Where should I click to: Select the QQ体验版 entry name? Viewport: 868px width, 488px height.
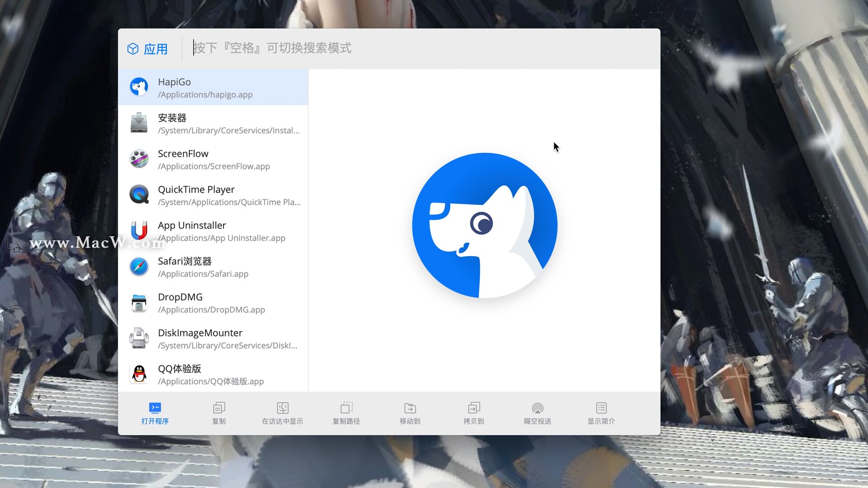[x=179, y=369]
